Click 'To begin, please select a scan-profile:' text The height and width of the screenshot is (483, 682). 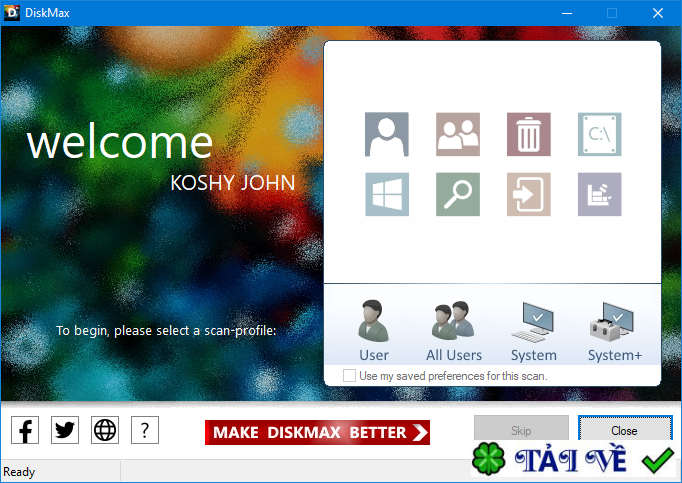click(166, 331)
